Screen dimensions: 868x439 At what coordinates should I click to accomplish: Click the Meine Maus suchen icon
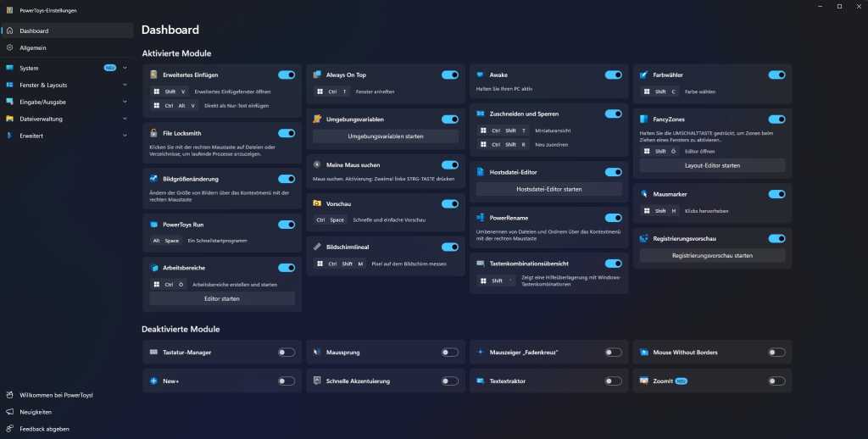pos(317,165)
